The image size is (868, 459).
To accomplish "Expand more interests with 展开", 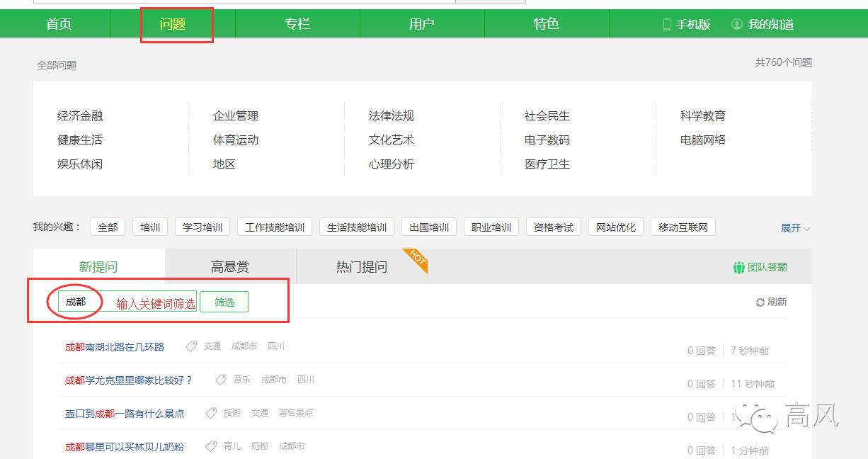I will tap(794, 227).
